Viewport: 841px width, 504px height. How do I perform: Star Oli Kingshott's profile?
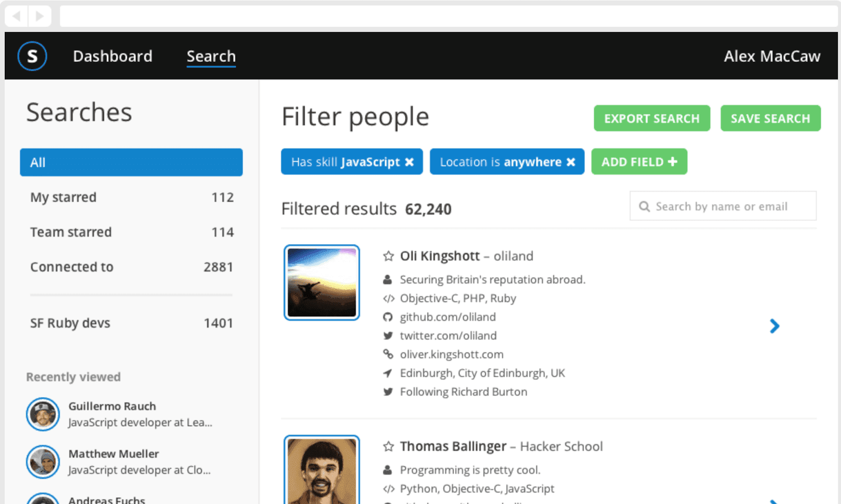coord(388,256)
